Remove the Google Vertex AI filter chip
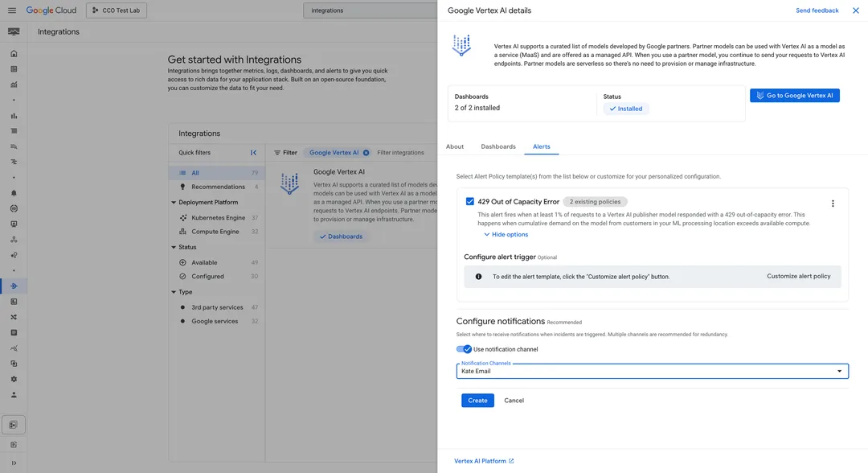This screenshot has height=473, width=868. click(x=366, y=153)
